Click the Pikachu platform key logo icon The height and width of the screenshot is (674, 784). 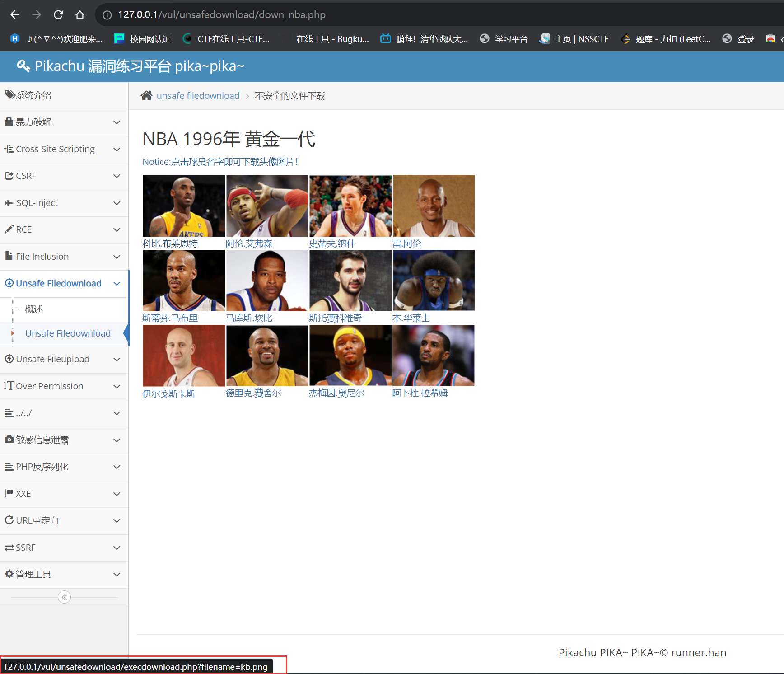coord(23,66)
